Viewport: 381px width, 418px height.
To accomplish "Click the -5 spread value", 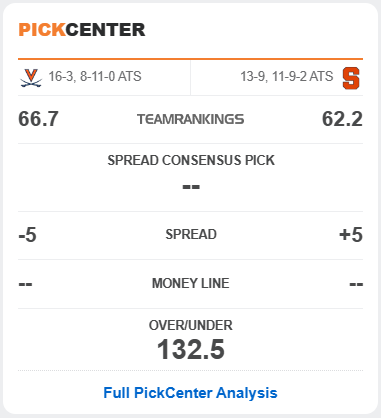I will coord(27,235).
